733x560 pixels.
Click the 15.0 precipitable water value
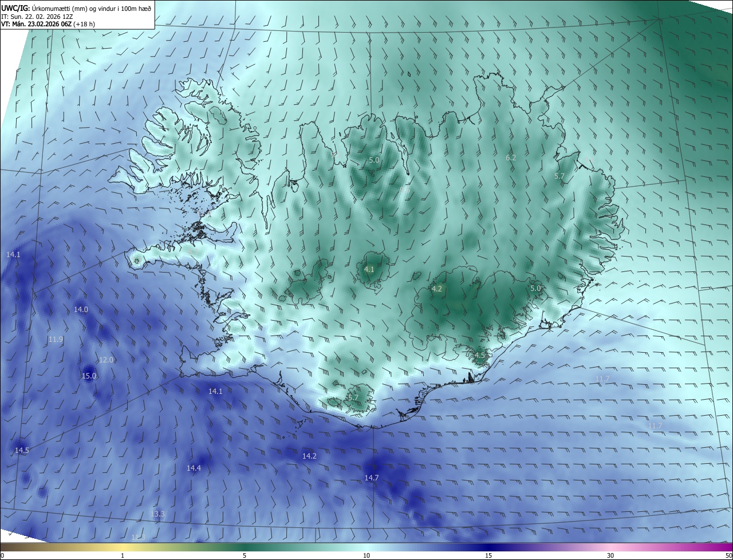pyautogui.click(x=89, y=376)
